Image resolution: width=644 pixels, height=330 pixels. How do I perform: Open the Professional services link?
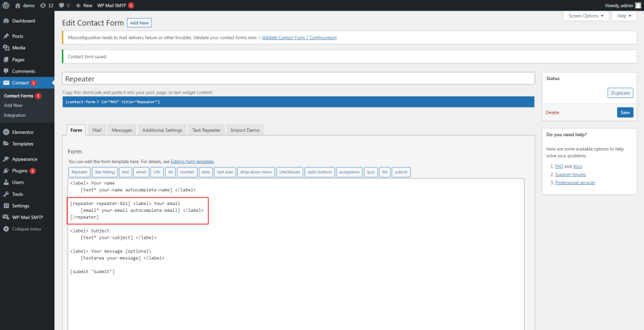pyautogui.click(x=575, y=182)
